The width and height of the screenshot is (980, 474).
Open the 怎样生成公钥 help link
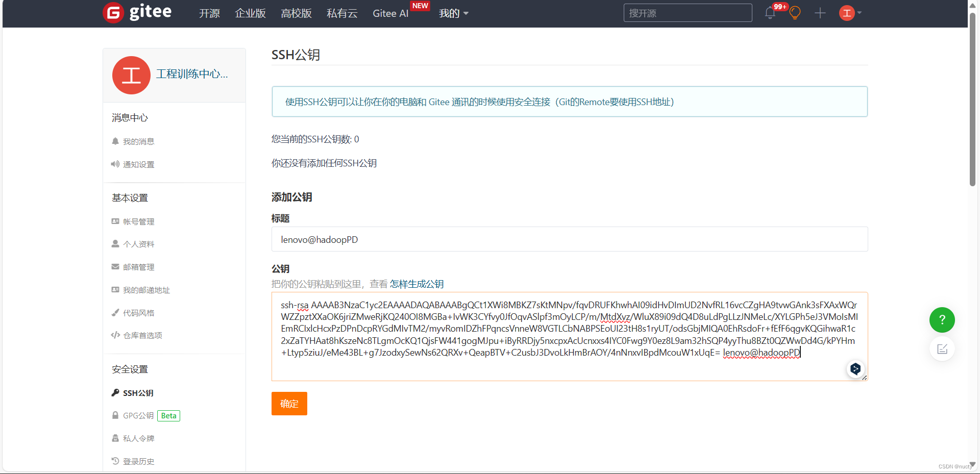click(x=416, y=284)
